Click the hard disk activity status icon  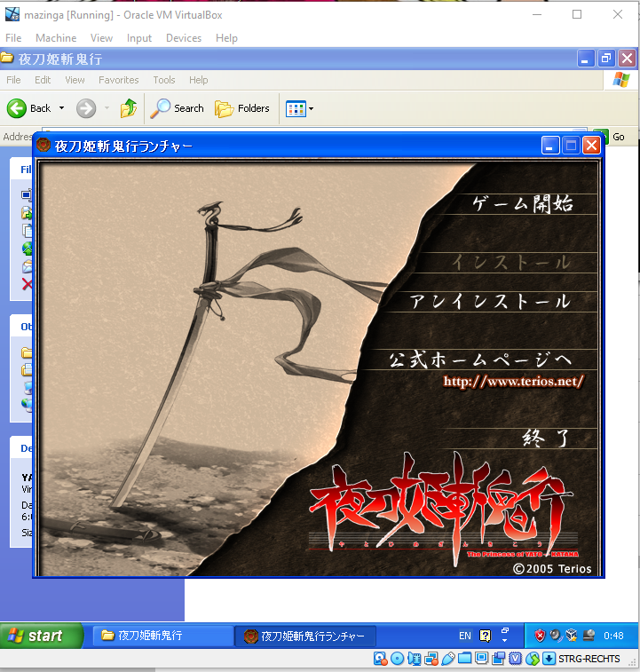pos(380,659)
